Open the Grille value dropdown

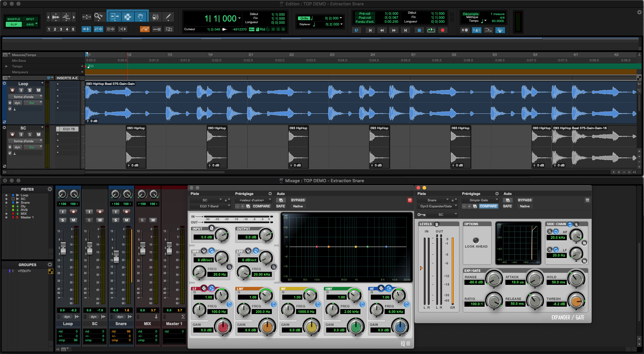341,18
